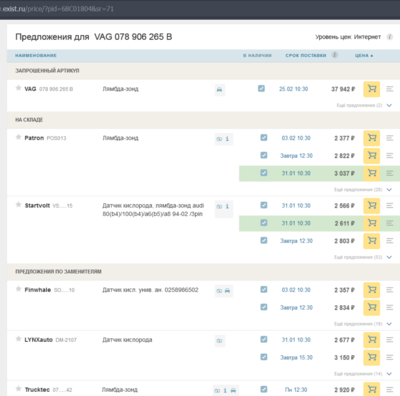
Task: Add Patron 3 037 ₽ offer to cart
Action: [x=372, y=173]
